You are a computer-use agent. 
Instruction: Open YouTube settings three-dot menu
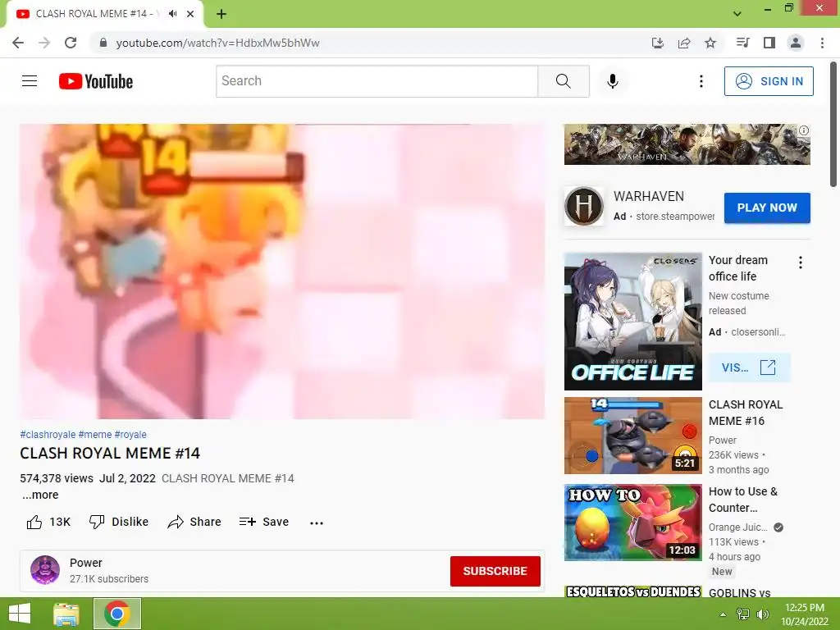701,81
